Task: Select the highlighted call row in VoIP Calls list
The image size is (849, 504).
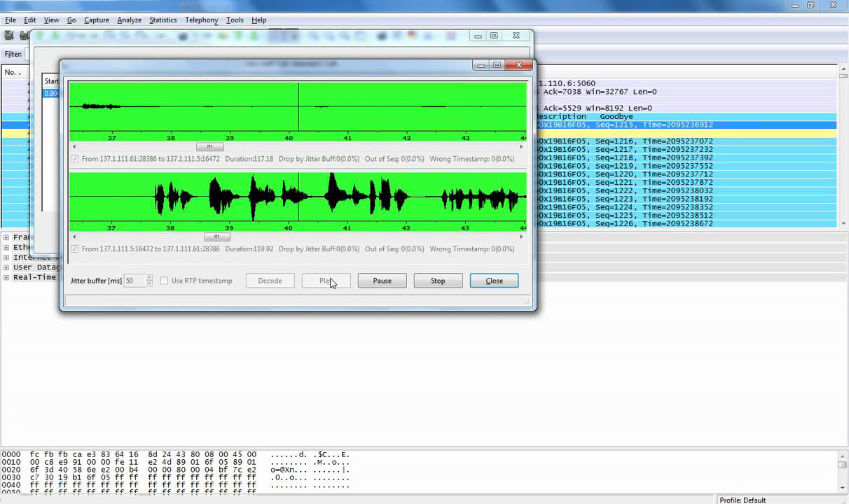Action: pos(51,93)
